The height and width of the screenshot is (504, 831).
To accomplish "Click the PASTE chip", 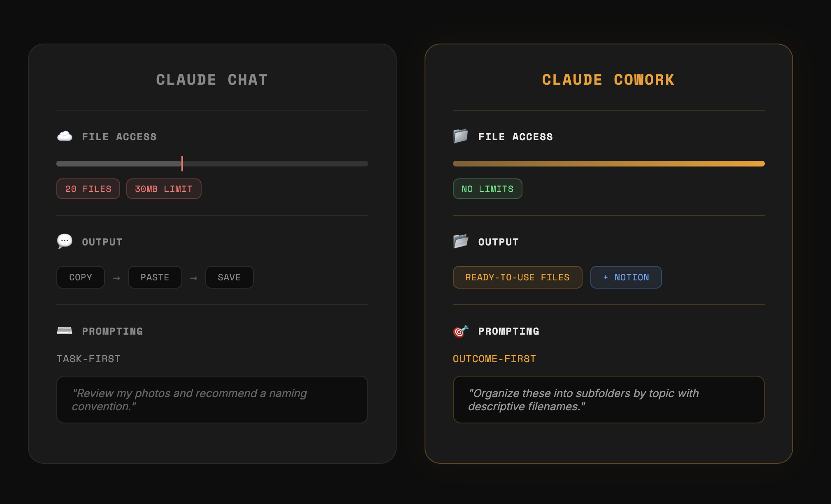I will pyautogui.click(x=155, y=277).
